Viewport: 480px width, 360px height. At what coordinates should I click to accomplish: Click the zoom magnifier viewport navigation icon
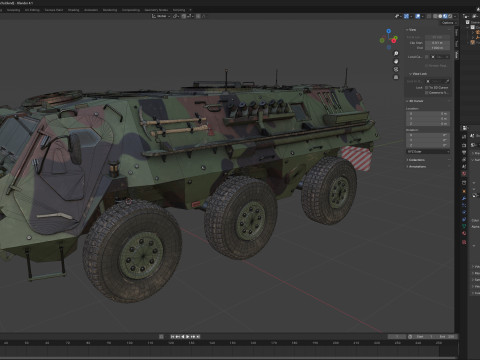click(396, 53)
